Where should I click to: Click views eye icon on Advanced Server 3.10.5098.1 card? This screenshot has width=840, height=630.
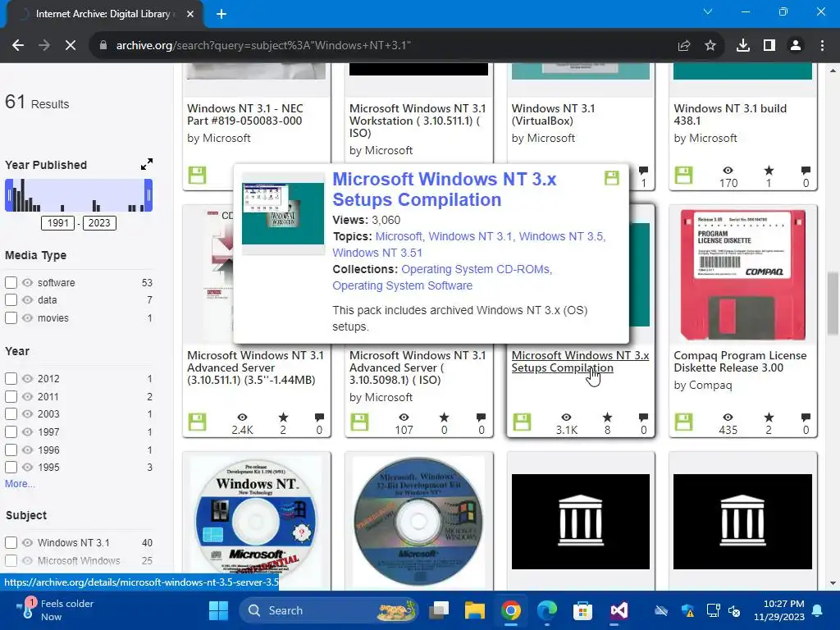[404, 418]
